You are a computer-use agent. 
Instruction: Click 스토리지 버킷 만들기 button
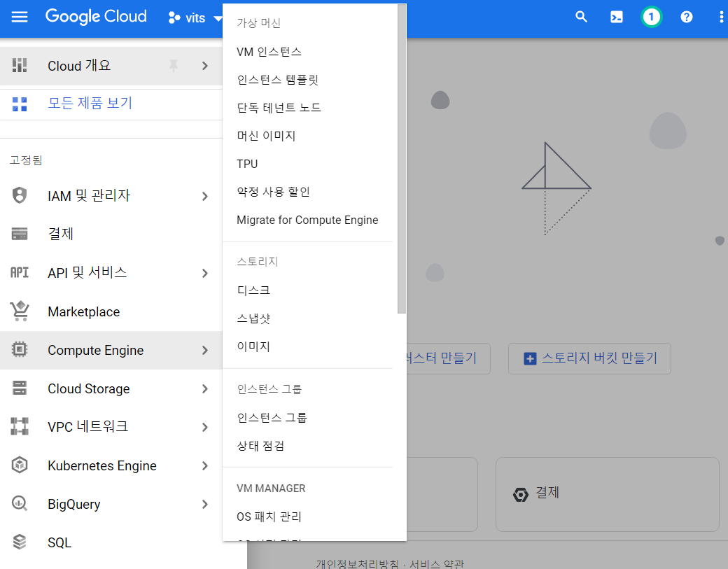(589, 358)
